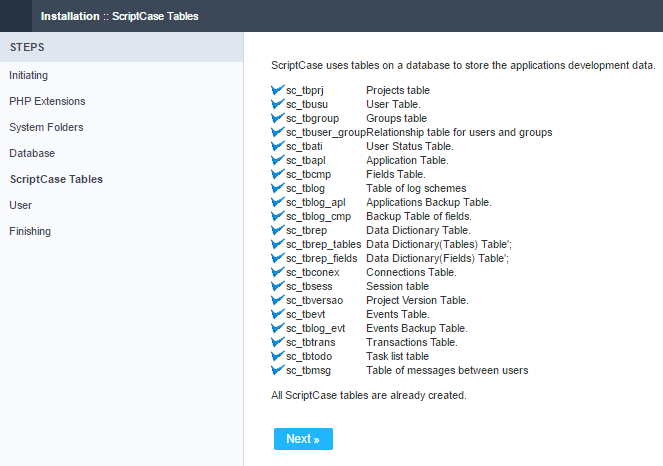Select the System Folders step
Image resolution: width=663 pixels, height=466 pixels.
click(x=46, y=127)
